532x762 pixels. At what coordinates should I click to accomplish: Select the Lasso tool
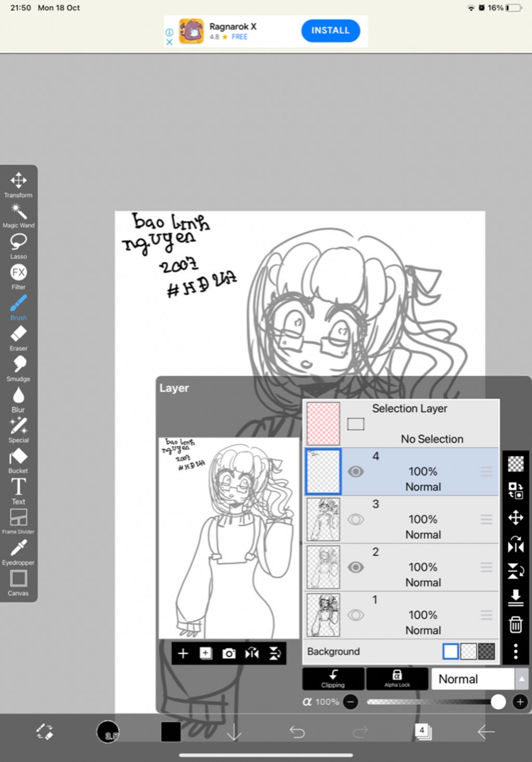(18, 246)
